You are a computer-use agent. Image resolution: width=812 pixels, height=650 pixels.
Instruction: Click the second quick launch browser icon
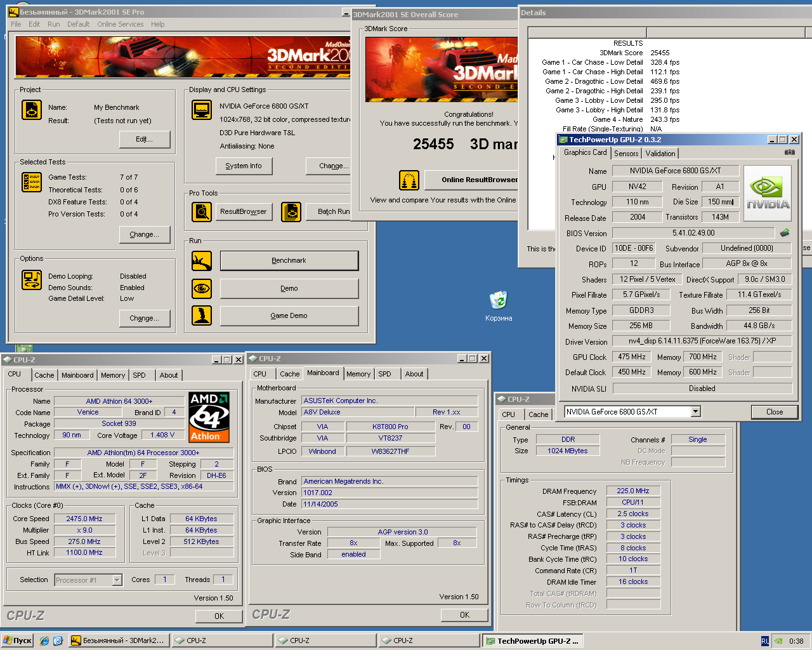coord(58,641)
